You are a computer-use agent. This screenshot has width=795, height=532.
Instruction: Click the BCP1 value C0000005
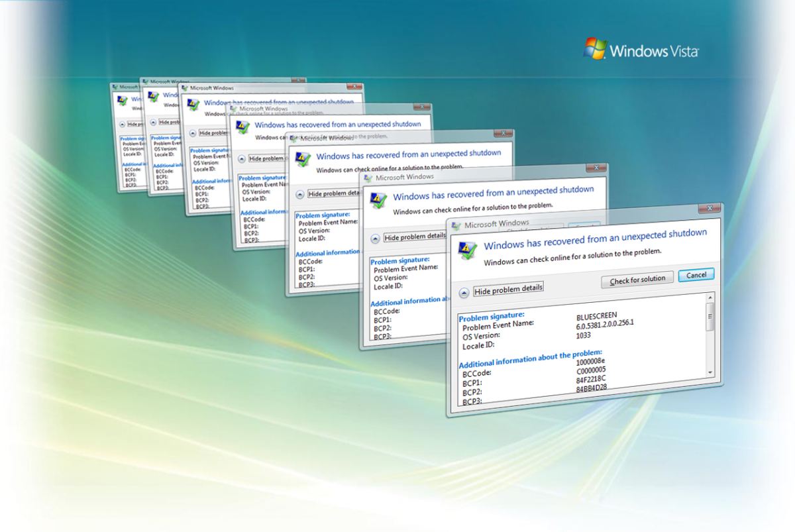click(x=592, y=370)
